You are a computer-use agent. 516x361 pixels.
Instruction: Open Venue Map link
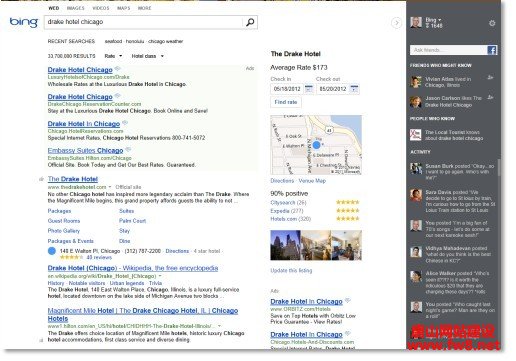click(x=312, y=181)
